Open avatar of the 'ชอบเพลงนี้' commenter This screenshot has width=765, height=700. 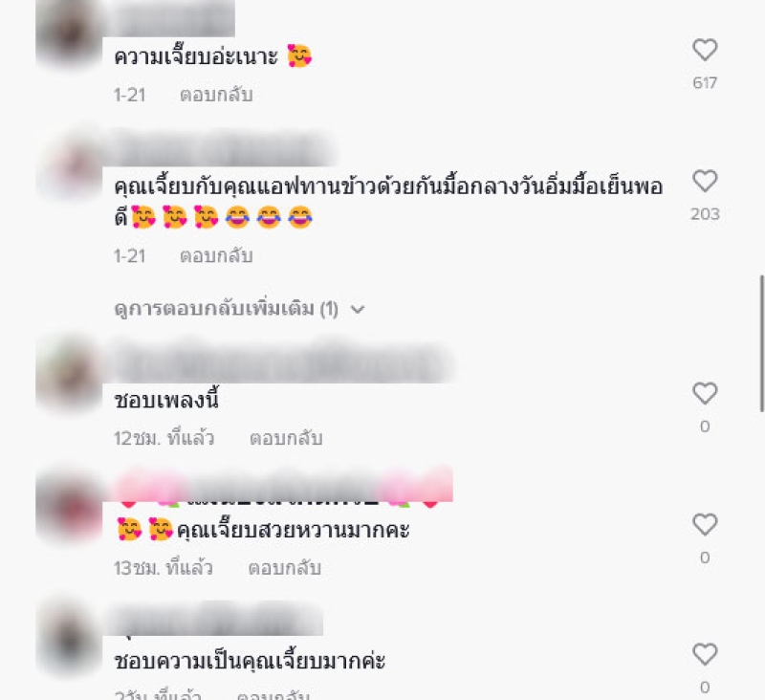click(69, 375)
